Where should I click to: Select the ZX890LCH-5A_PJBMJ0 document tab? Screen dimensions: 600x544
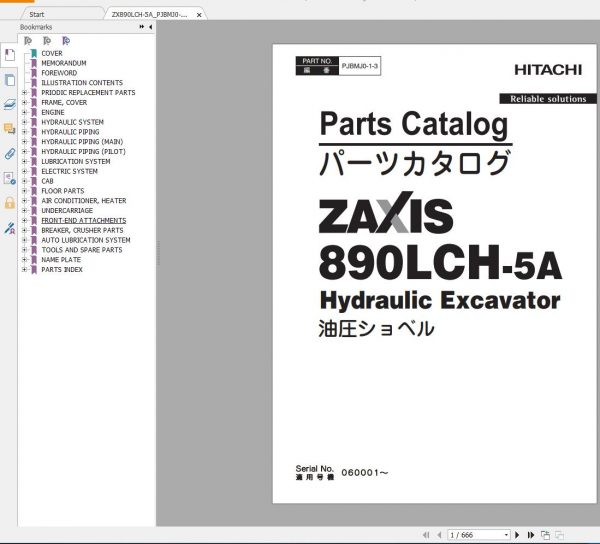pos(149,15)
